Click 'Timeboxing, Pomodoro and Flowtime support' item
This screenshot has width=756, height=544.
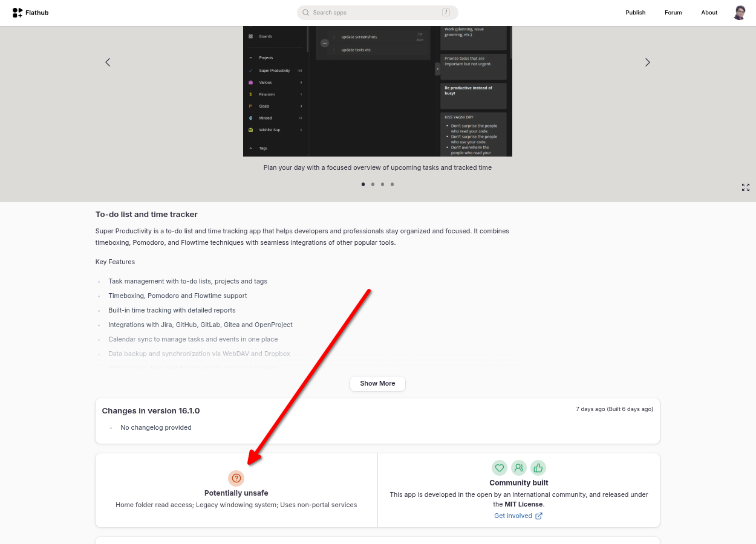(x=178, y=296)
